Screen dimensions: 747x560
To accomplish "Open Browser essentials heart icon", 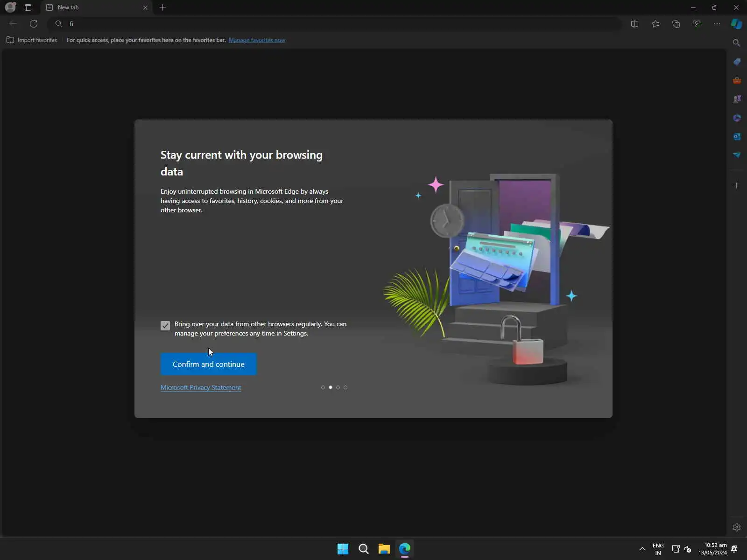I will pyautogui.click(x=697, y=24).
